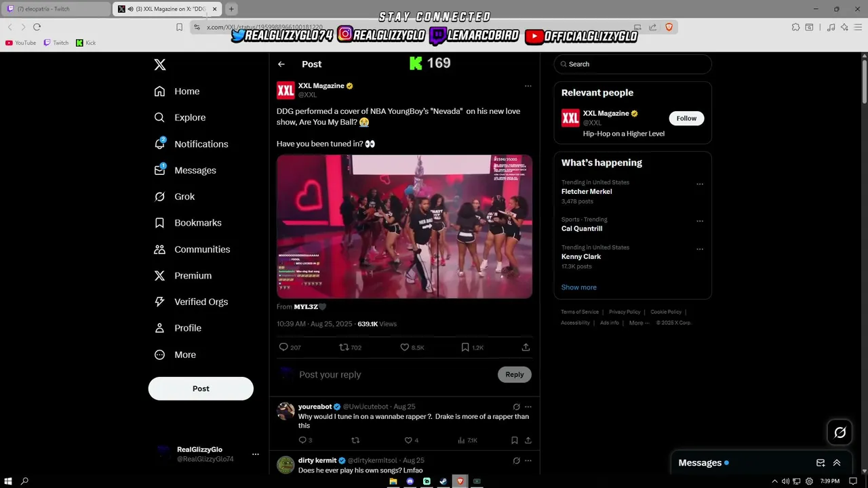Open the Cookie Policy link
The width and height of the screenshot is (868, 488).
[x=666, y=312]
